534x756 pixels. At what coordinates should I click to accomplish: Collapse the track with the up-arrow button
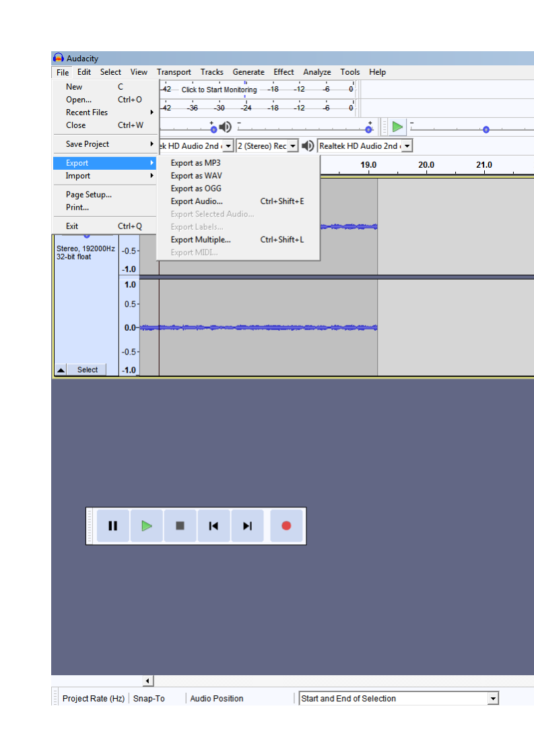point(61,370)
